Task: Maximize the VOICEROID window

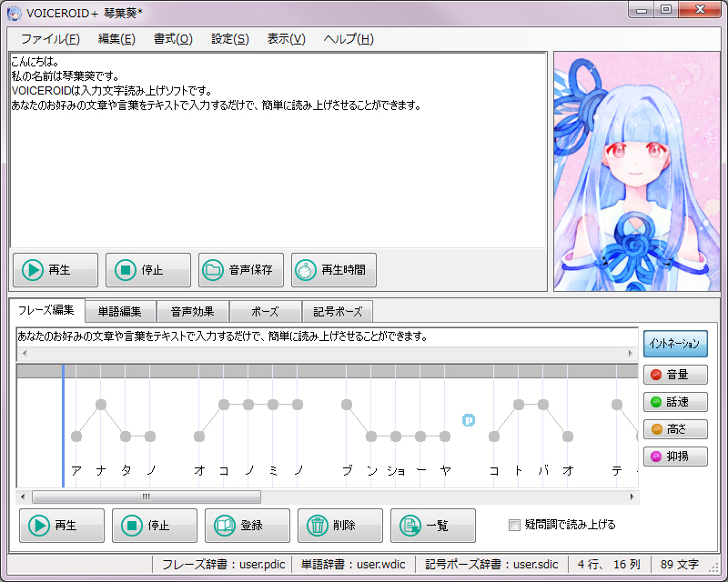Action: point(666,10)
